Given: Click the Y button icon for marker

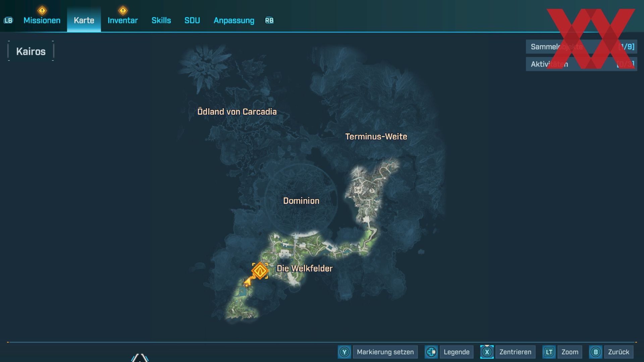Looking at the screenshot, I should click(x=344, y=352).
